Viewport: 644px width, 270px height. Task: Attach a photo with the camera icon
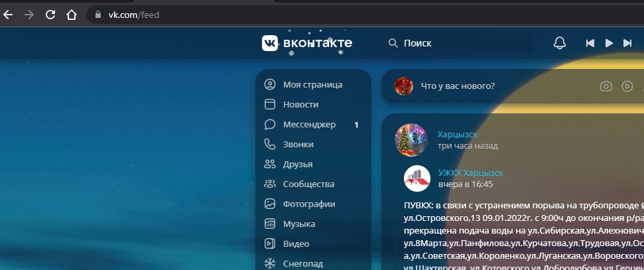(x=606, y=86)
